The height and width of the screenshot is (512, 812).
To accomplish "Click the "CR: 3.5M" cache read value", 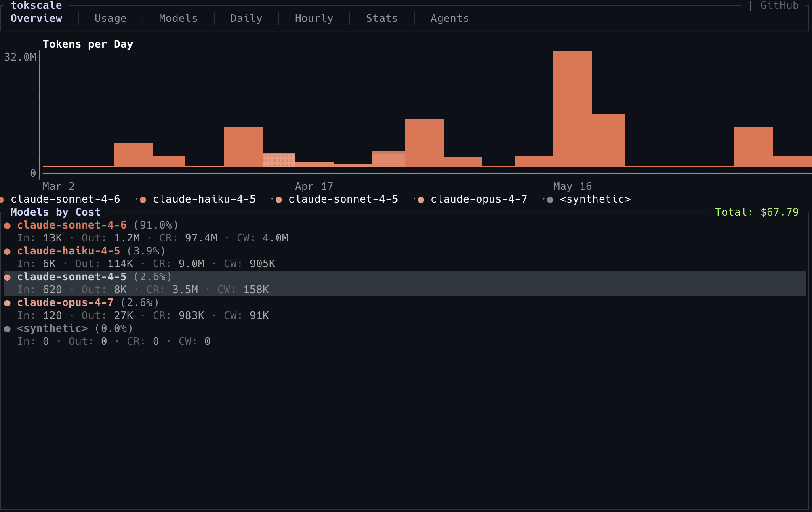I will [x=172, y=290].
